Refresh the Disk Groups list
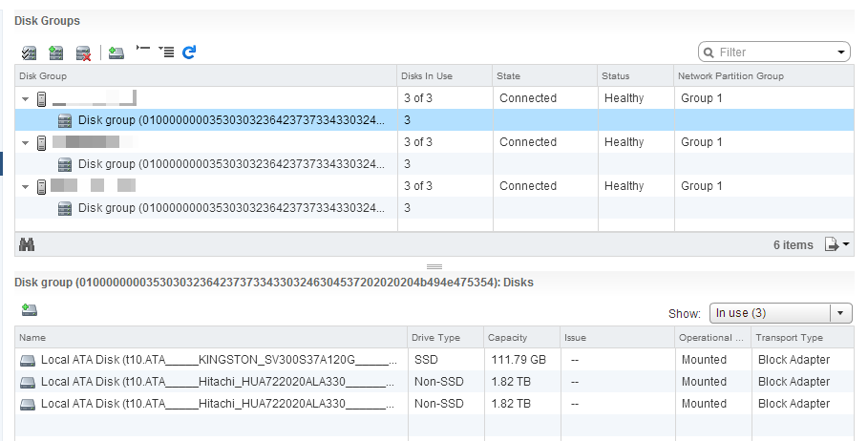 (189, 52)
